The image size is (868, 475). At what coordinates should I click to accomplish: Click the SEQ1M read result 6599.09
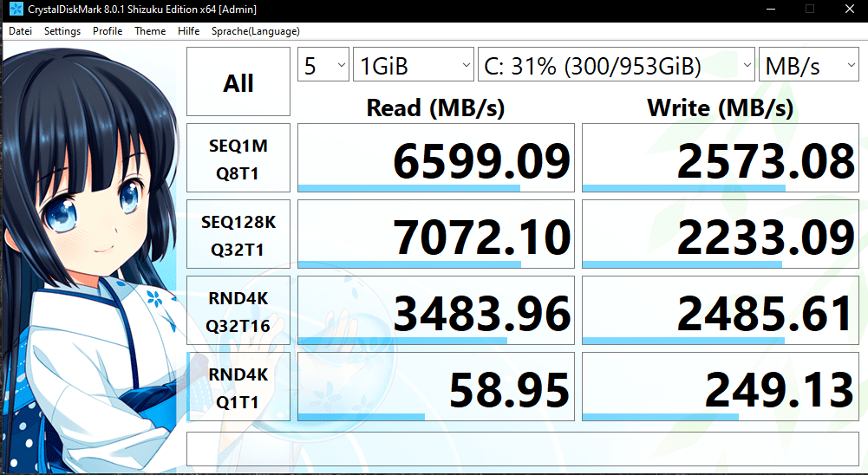[x=436, y=158]
